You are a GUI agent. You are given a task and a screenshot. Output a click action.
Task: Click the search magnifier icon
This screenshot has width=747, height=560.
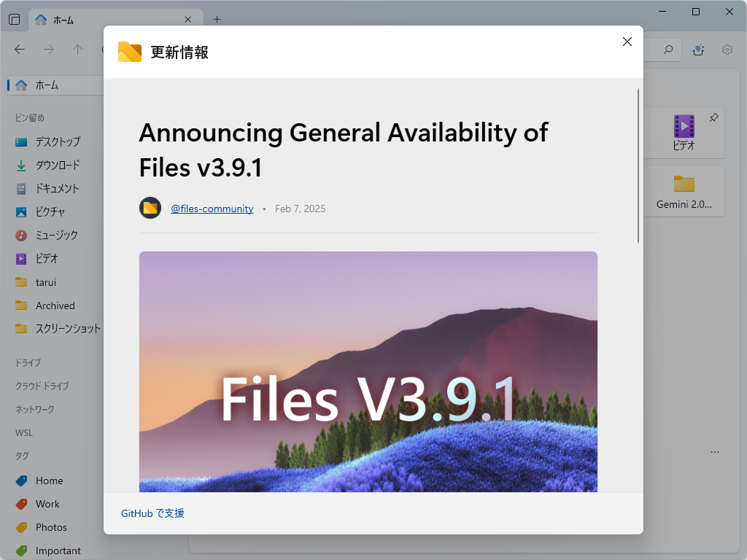668,50
